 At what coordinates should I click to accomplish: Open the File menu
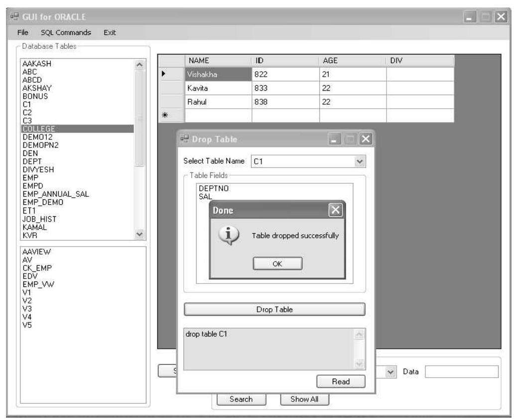point(23,32)
